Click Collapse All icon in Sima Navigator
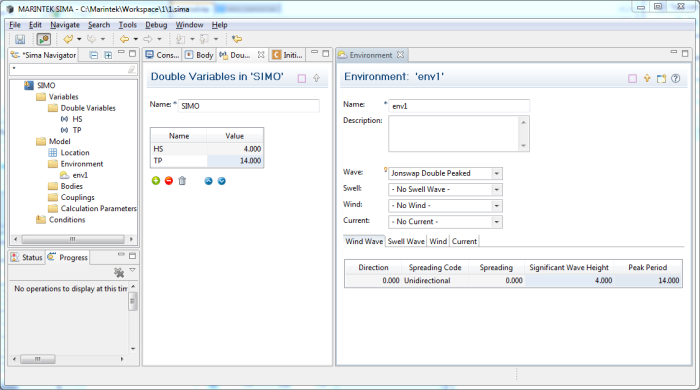700x390 pixels. [x=94, y=55]
